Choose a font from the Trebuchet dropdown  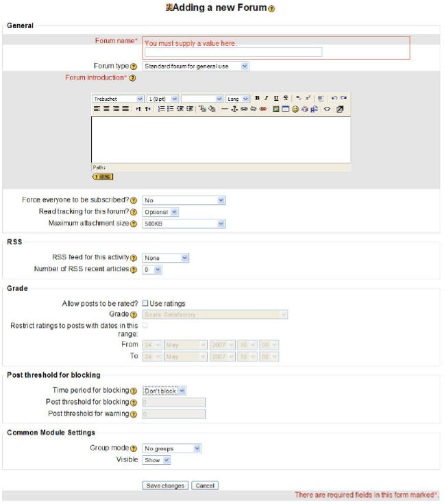(118, 99)
